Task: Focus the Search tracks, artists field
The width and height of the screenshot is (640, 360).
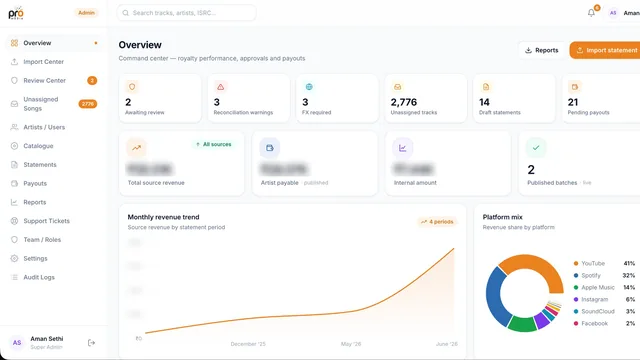Action: 187,13
